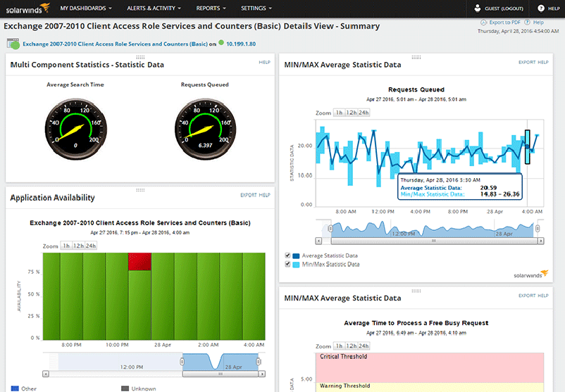565x392 pixels.
Task: Click the drag handle of Multi Component Statistics panel
Action: point(140,57)
